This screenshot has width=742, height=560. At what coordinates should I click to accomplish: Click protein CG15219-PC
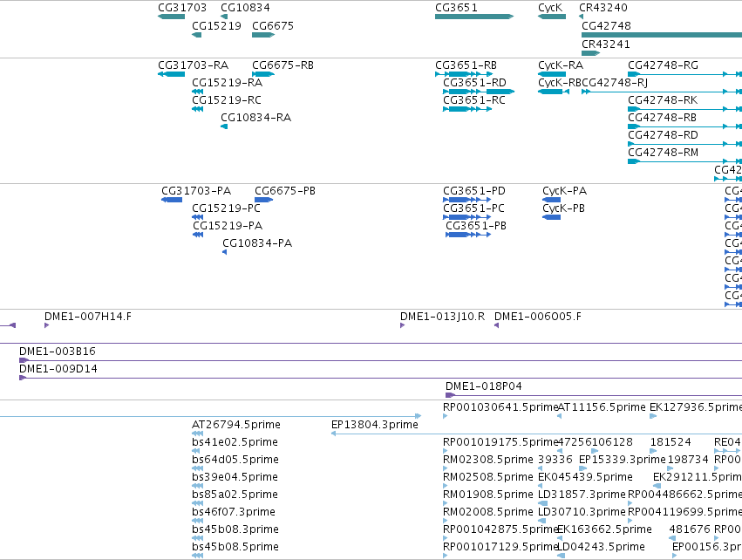click(x=198, y=217)
